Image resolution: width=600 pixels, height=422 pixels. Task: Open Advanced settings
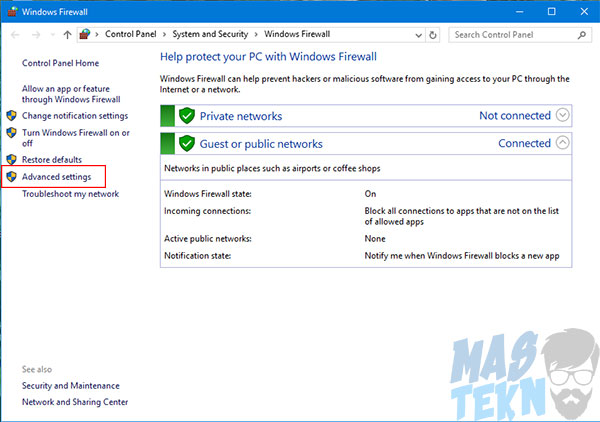tap(56, 177)
